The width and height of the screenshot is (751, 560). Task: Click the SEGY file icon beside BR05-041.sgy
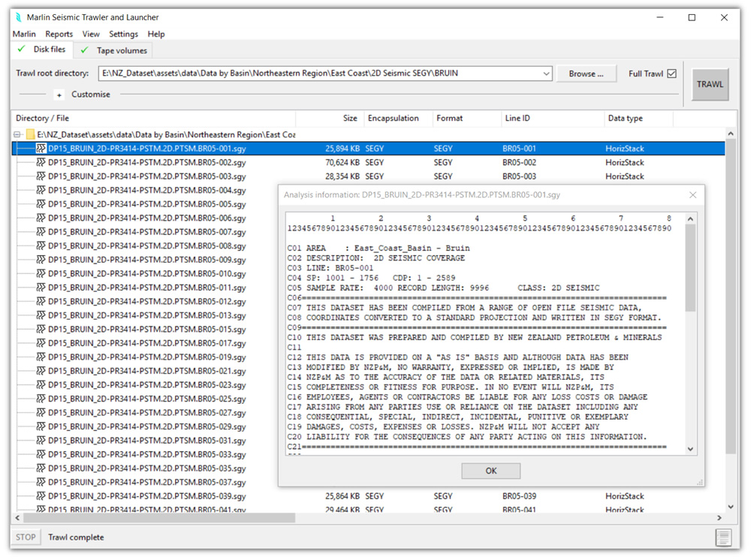tap(40, 510)
